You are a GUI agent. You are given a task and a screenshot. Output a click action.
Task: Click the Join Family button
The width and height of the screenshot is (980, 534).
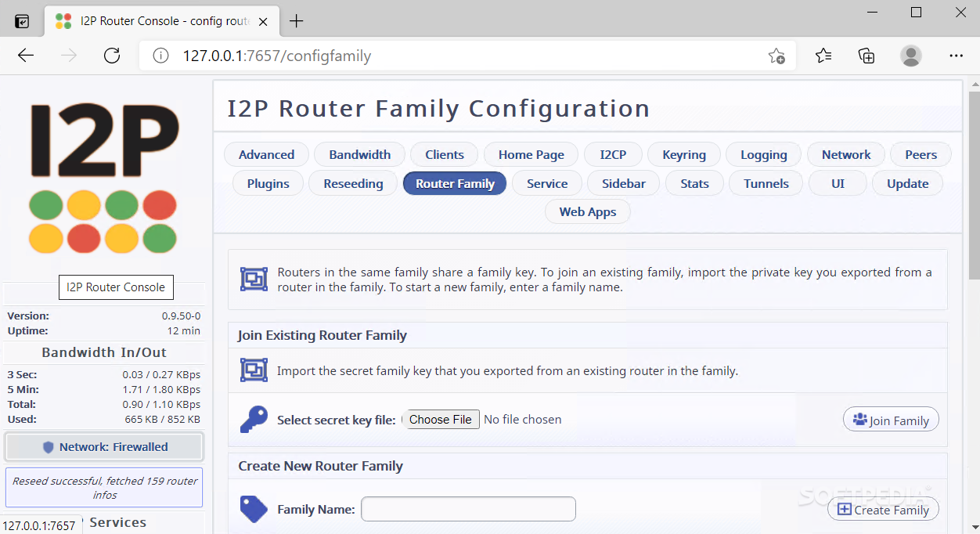click(891, 420)
